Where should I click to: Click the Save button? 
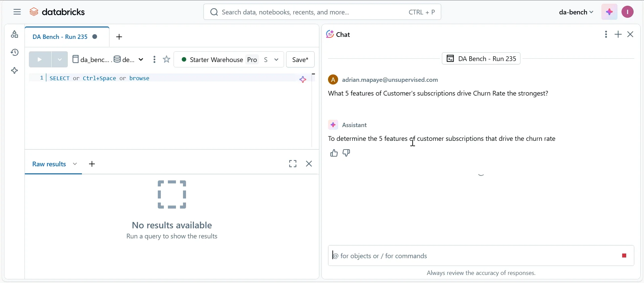pos(301,60)
